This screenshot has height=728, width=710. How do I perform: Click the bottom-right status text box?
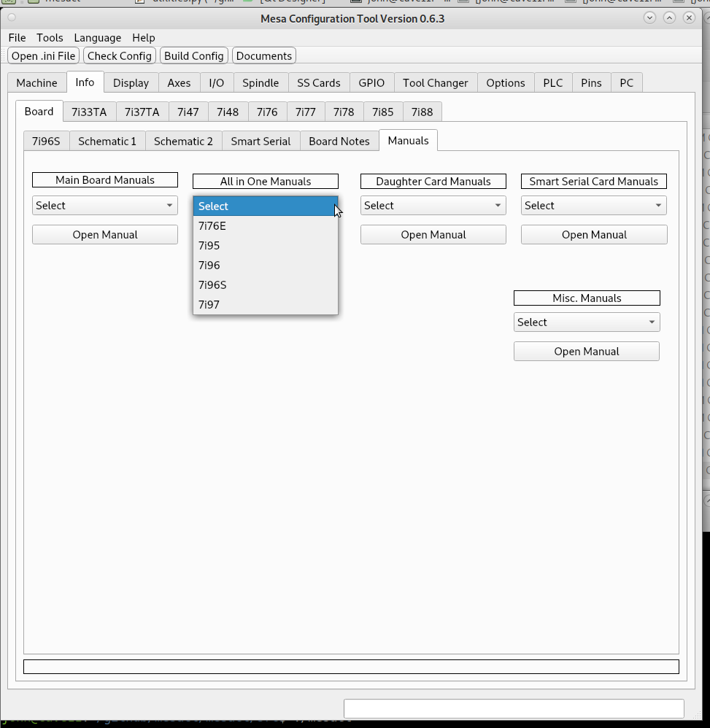click(x=514, y=708)
